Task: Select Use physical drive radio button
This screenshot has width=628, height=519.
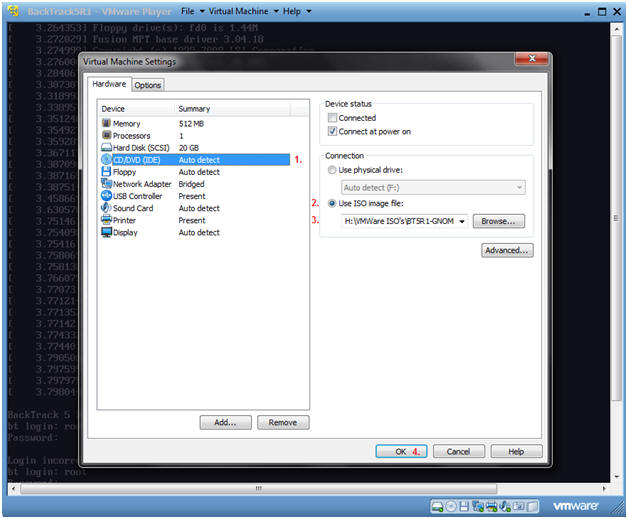Action: point(332,170)
